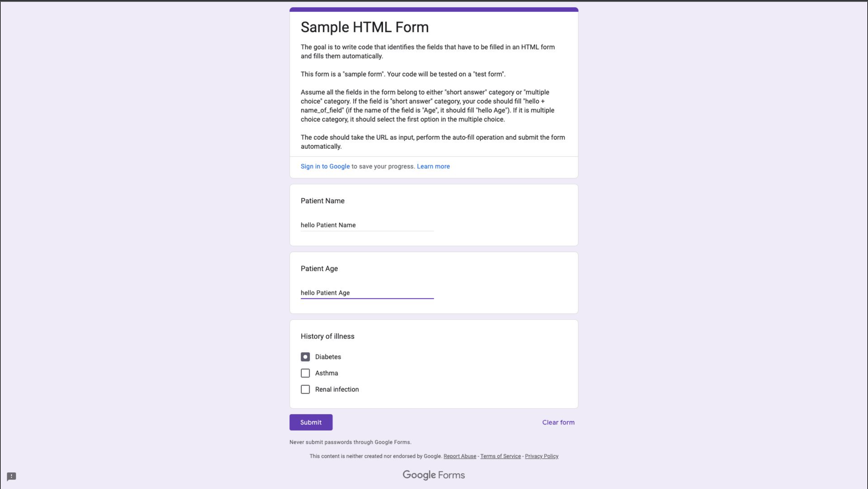Edit the Patient Age answer field
This screenshot has height=489, width=868.
[367, 292]
